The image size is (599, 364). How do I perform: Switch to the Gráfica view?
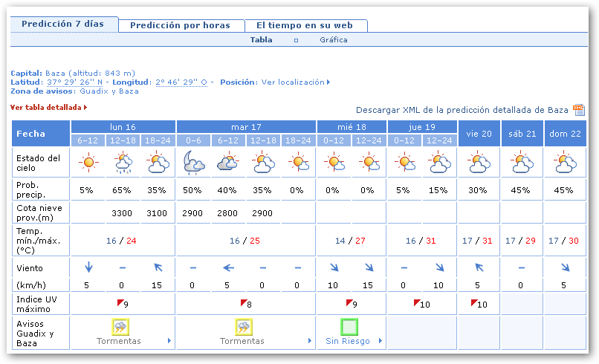(333, 40)
